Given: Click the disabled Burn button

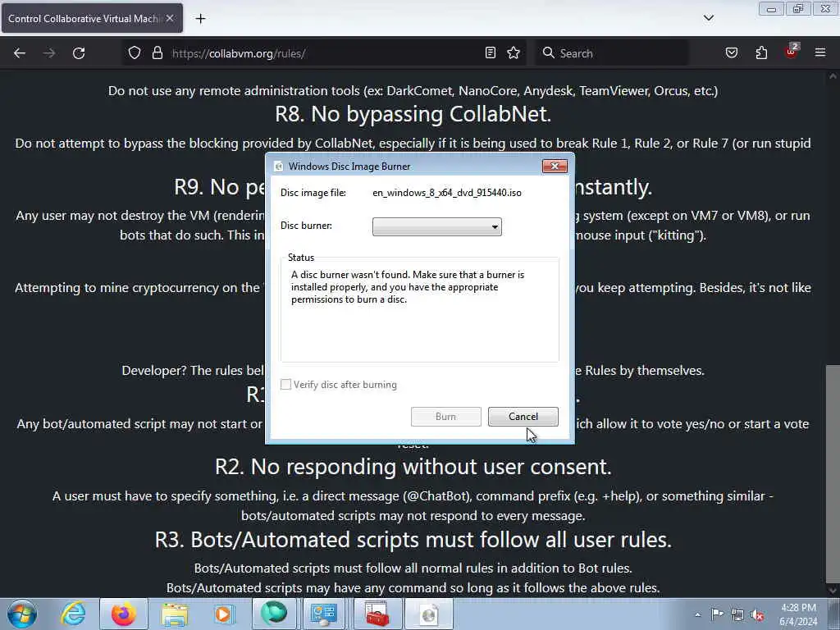Looking at the screenshot, I should coord(445,416).
